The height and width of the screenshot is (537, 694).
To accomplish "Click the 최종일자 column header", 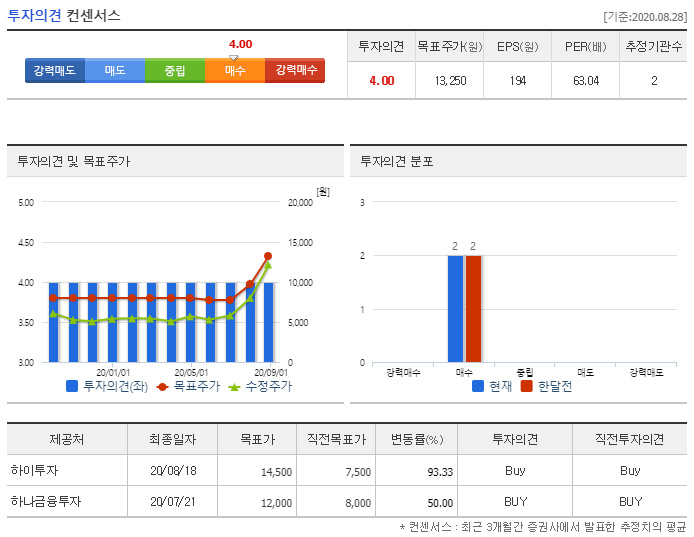I will click(x=172, y=439).
